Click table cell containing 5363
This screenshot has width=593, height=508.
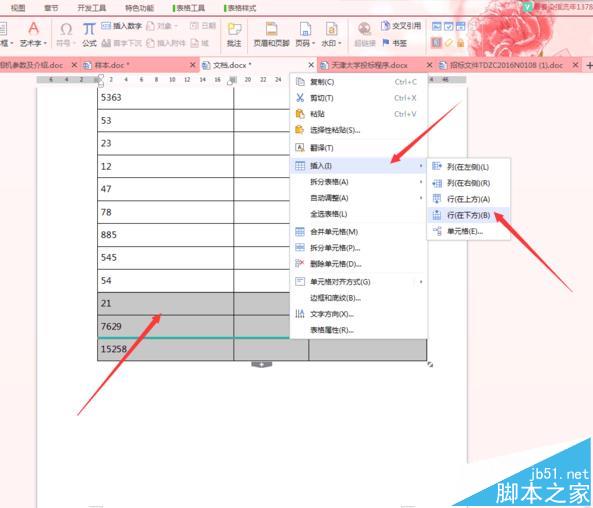pos(166,98)
